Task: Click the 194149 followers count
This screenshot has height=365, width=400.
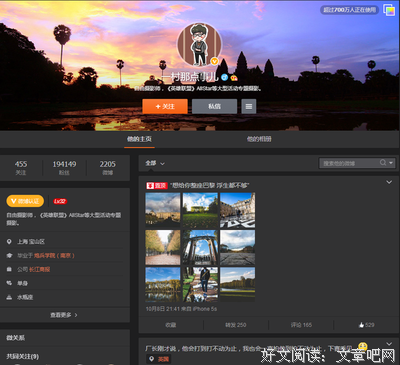Action: coord(64,168)
